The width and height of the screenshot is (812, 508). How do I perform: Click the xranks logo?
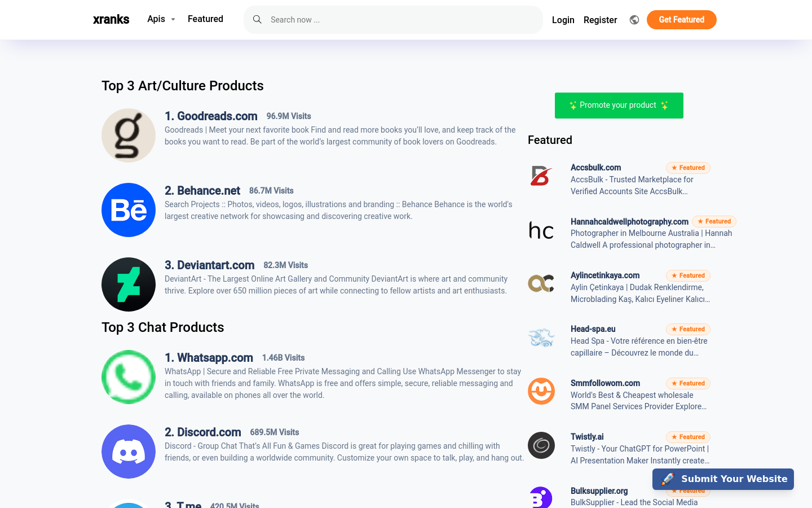[x=111, y=19]
